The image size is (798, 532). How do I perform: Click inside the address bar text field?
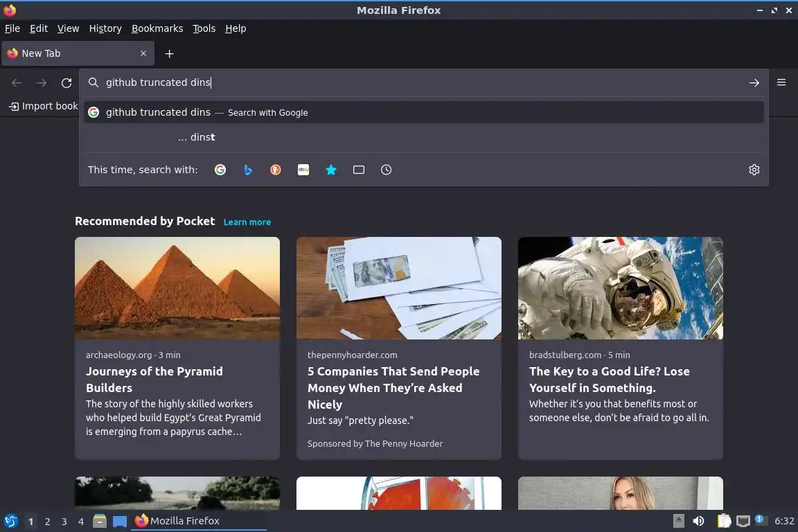[423, 82]
